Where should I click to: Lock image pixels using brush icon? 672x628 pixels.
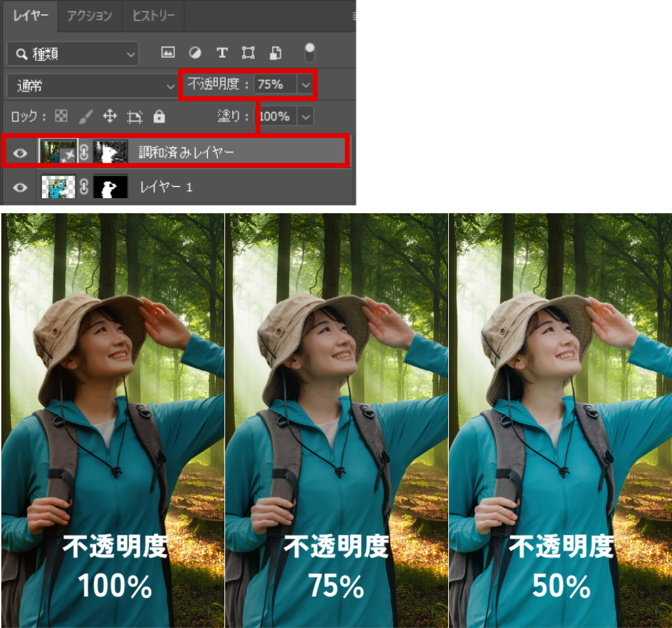click(x=85, y=117)
